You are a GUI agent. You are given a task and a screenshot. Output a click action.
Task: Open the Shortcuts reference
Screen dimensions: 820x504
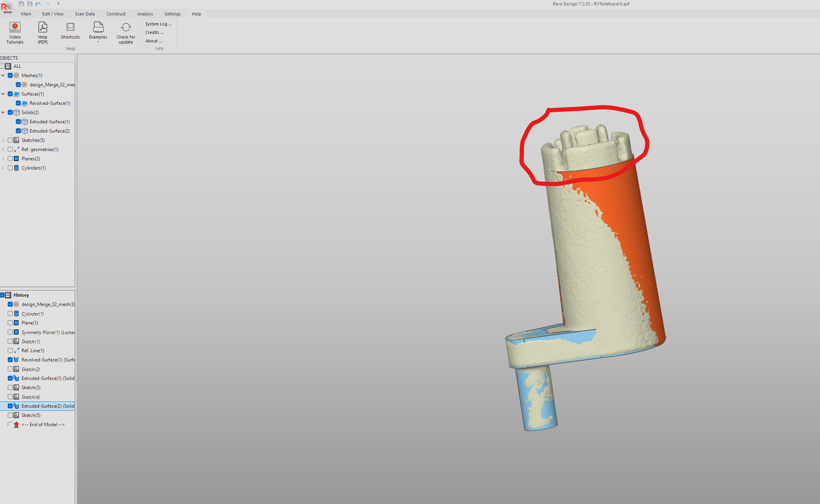point(70,31)
